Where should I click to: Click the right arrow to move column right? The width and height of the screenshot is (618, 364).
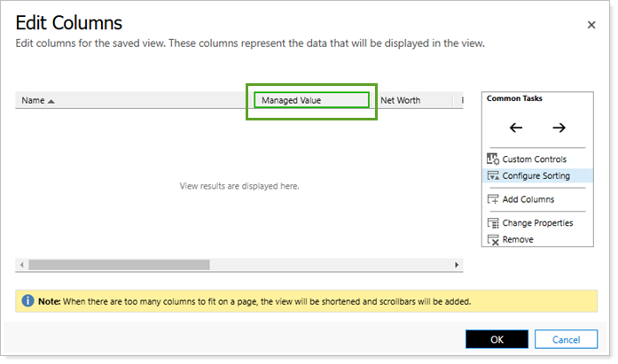pyautogui.click(x=559, y=128)
